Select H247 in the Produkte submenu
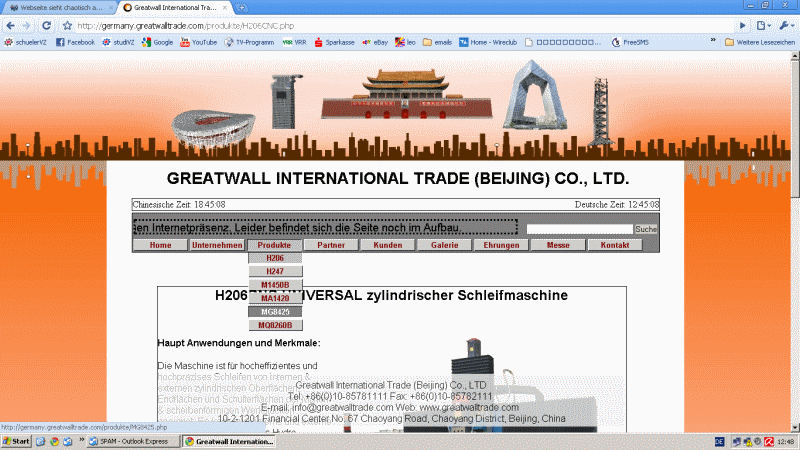This screenshot has height=450, width=800. [x=275, y=271]
